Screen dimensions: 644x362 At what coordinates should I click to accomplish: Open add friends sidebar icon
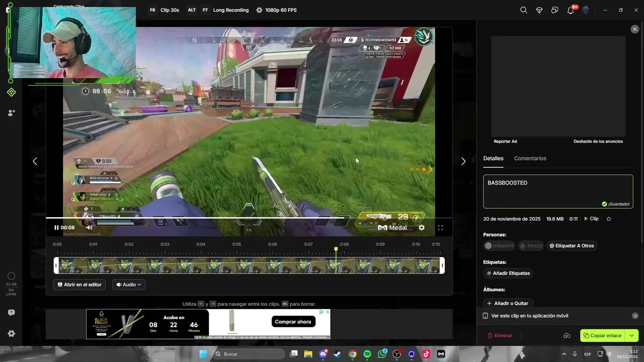point(11,113)
